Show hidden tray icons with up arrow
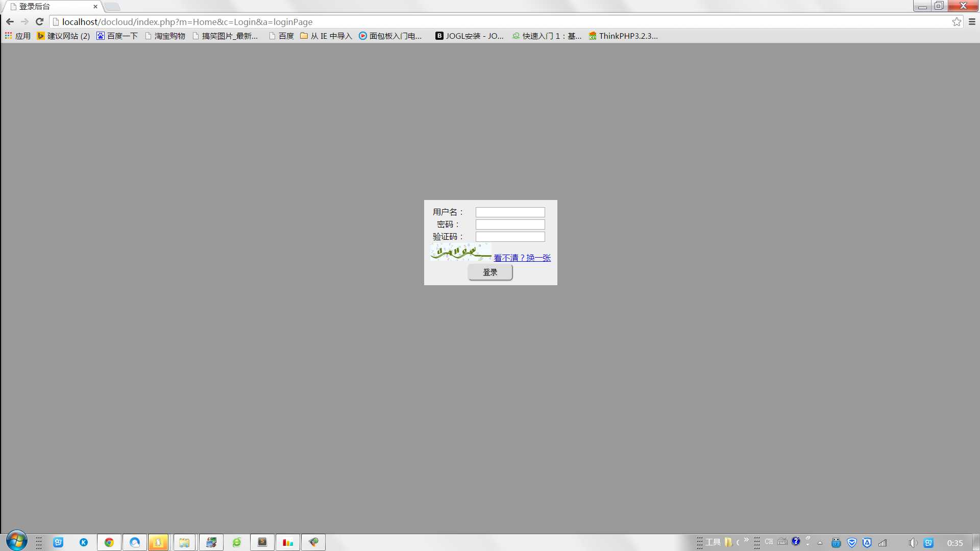This screenshot has height=551, width=980. [x=820, y=543]
